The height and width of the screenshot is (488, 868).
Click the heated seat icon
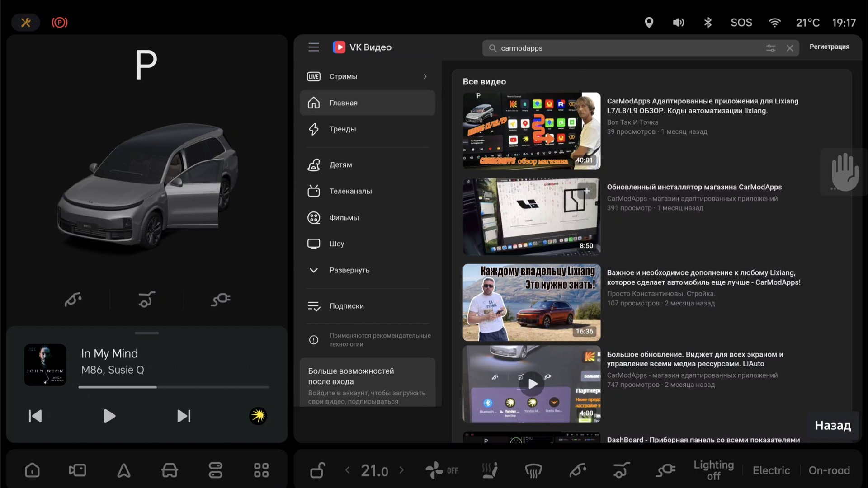point(490,470)
